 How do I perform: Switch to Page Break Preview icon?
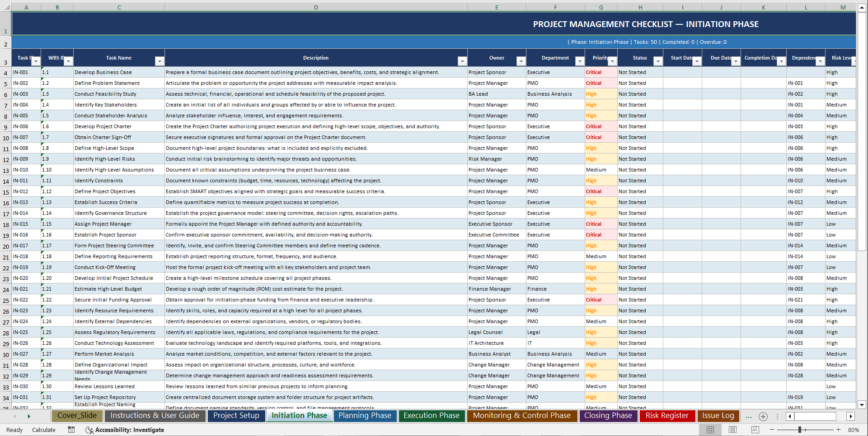[755, 430]
